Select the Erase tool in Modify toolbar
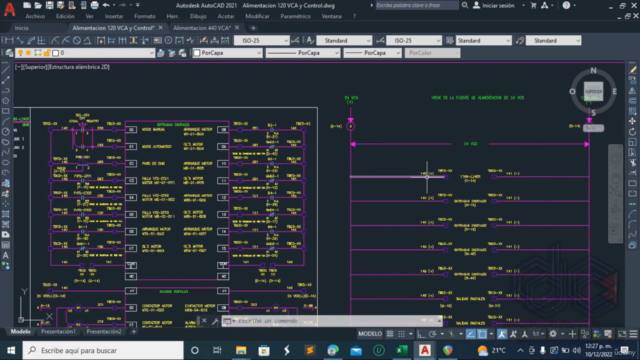Viewport: 640px width, 360px height. coord(633,70)
